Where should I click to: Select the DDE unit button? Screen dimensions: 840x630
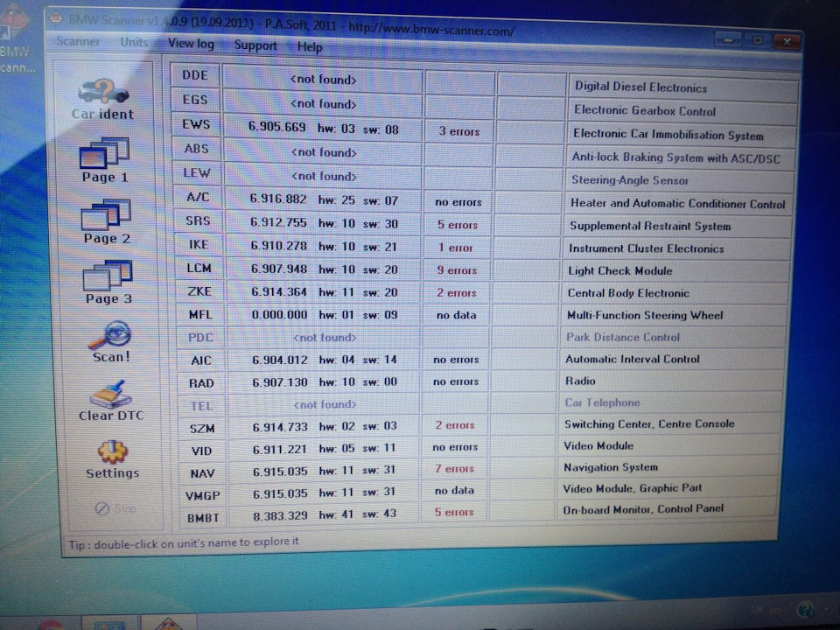click(195, 75)
